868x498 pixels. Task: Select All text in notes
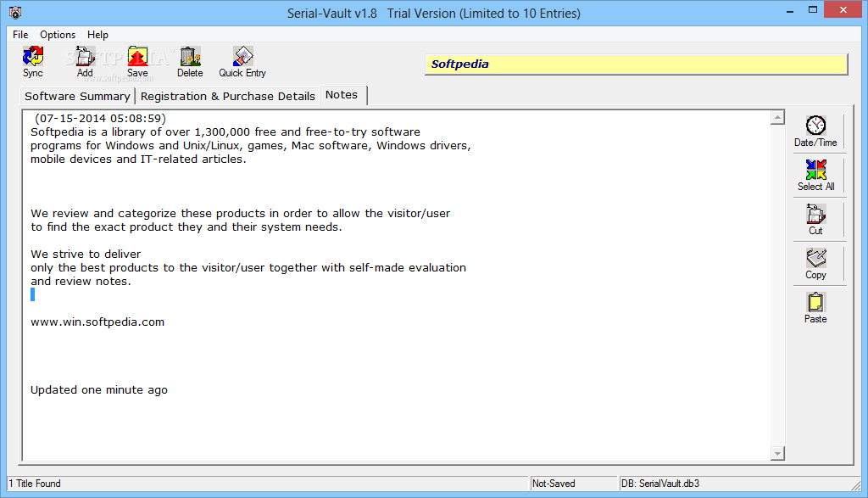815,175
